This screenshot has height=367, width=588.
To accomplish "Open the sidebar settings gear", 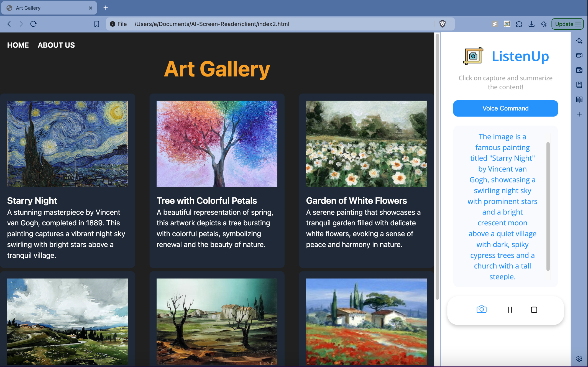I will [x=579, y=358].
